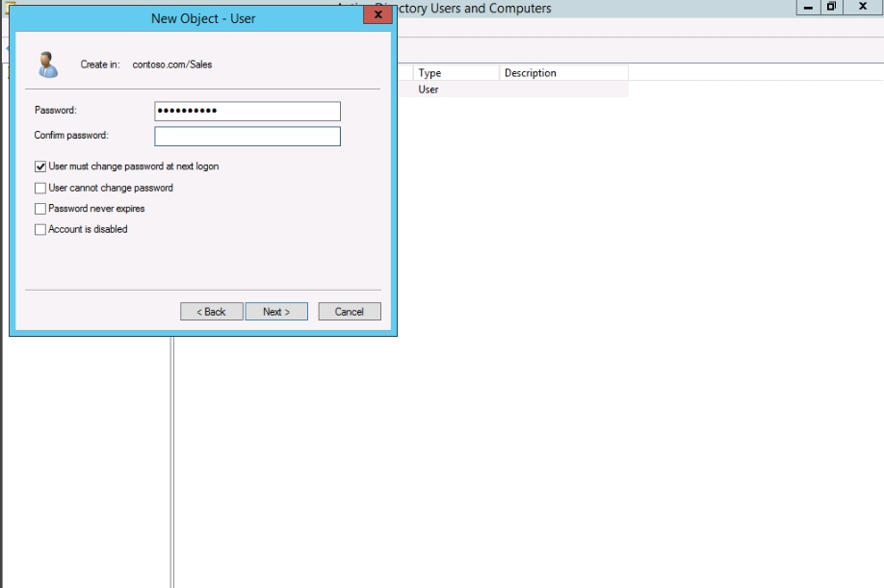
Task: Click the contoso.com/Sales location text
Action: pyautogui.click(x=172, y=64)
